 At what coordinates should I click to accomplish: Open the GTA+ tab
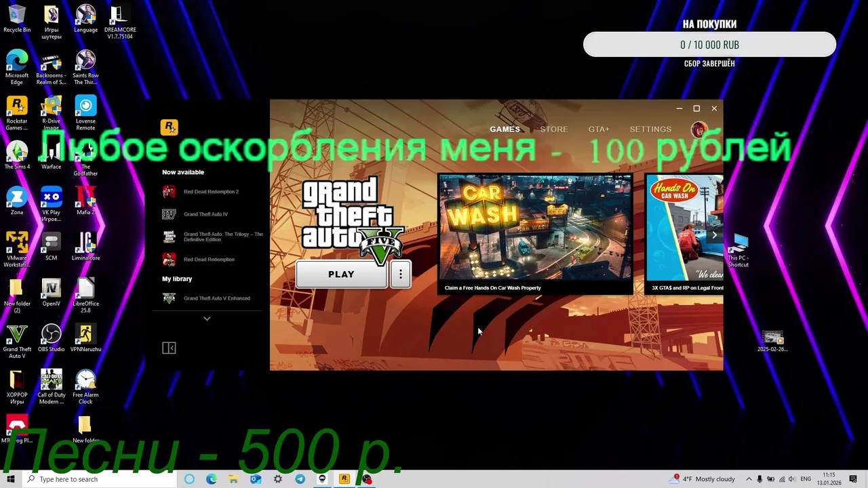[599, 129]
